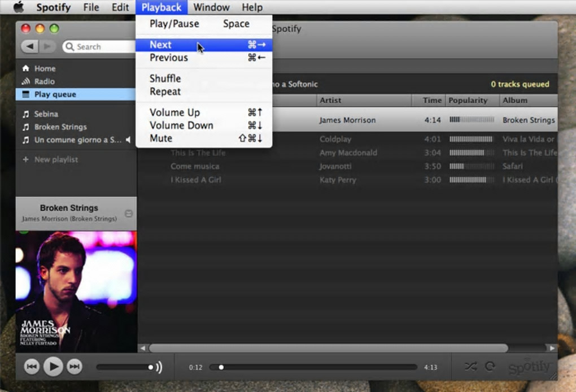This screenshot has width=576, height=392.
Task: Go back with the navigation back arrow
Action: tap(30, 46)
